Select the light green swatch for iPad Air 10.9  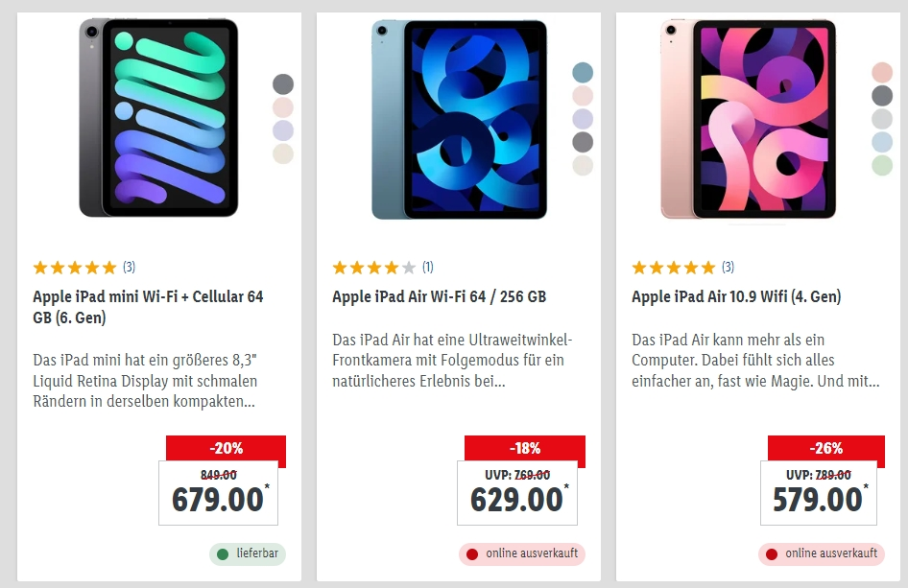882,165
